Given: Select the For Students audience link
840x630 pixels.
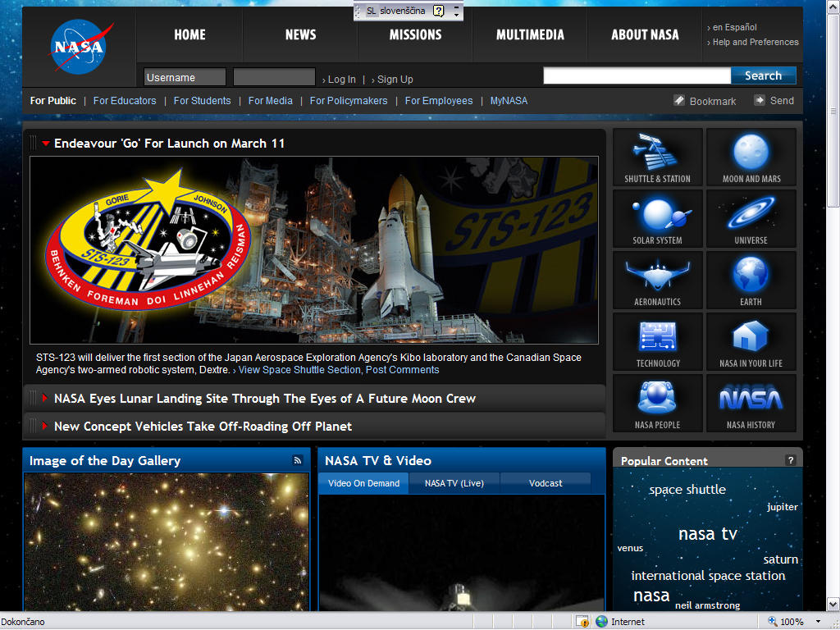Looking at the screenshot, I should [202, 101].
